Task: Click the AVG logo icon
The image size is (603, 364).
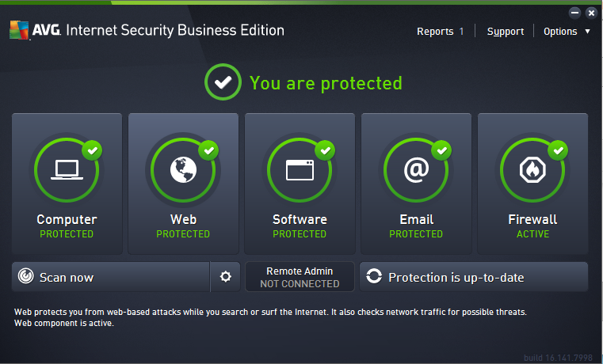Action: point(19,30)
